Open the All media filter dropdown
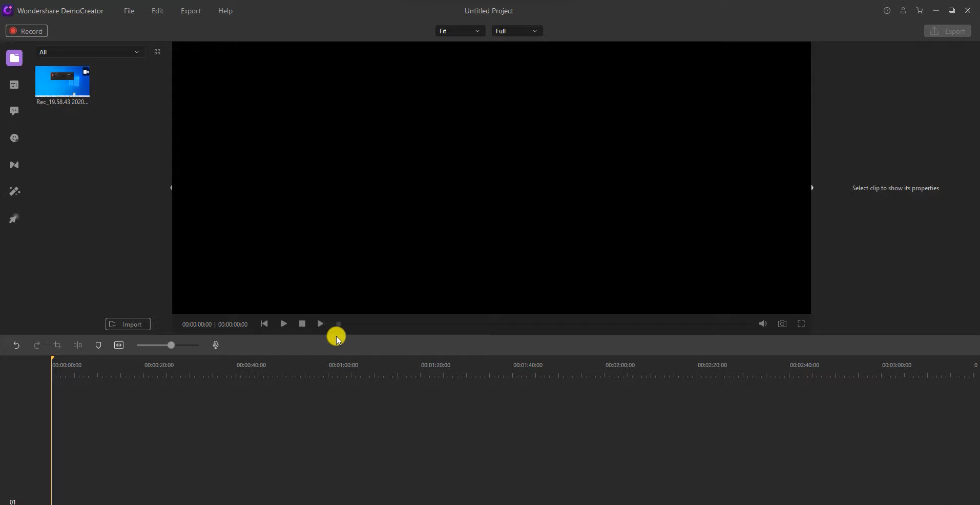The height and width of the screenshot is (505, 980). (90, 52)
